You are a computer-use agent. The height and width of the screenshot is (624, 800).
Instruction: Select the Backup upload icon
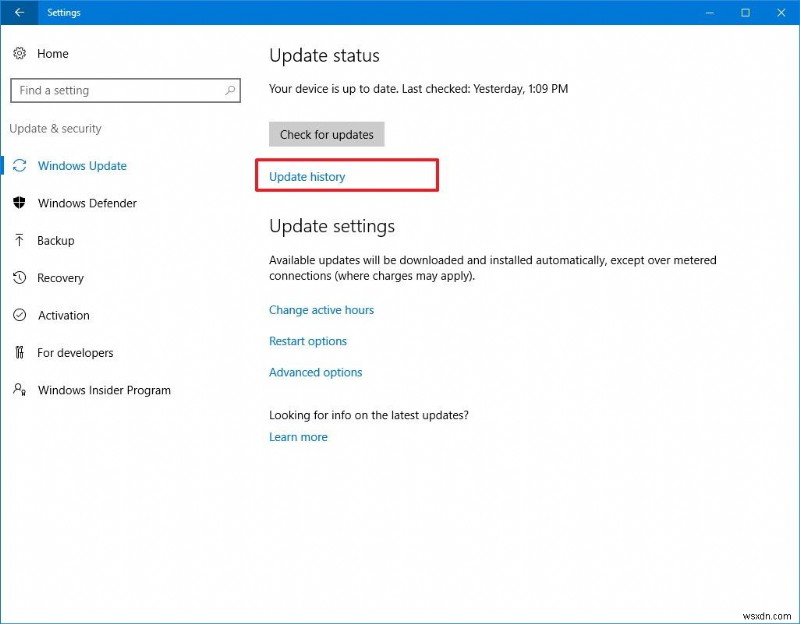pos(20,240)
